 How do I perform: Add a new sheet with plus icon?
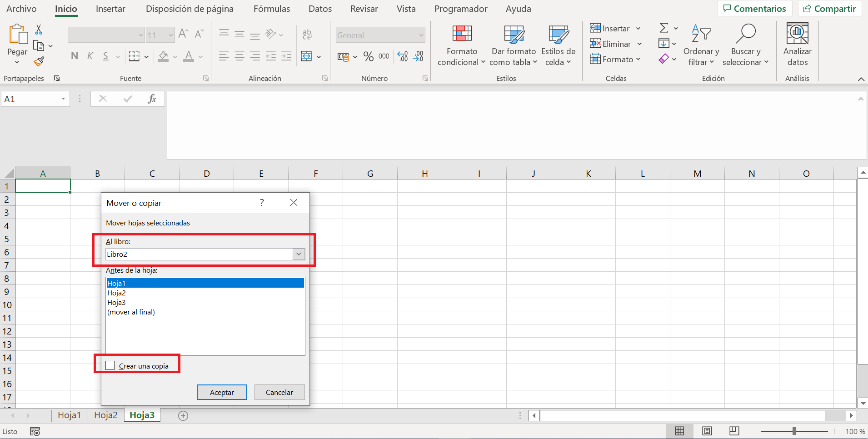pyautogui.click(x=183, y=416)
